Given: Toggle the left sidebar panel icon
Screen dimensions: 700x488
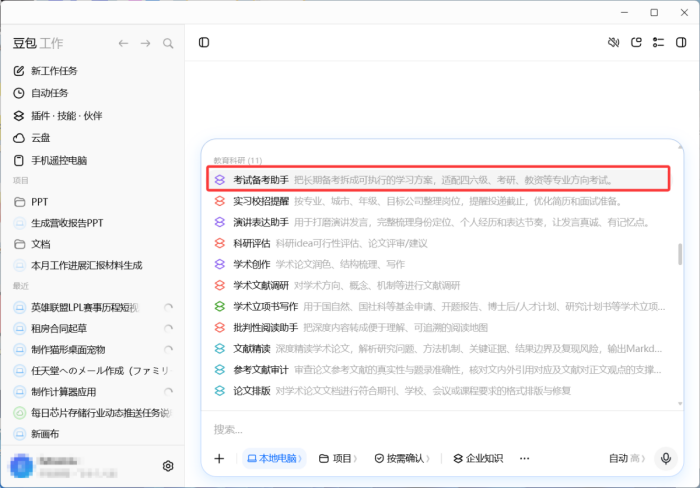Looking at the screenshot, I should pyautogui.click(x=204, y=42).
